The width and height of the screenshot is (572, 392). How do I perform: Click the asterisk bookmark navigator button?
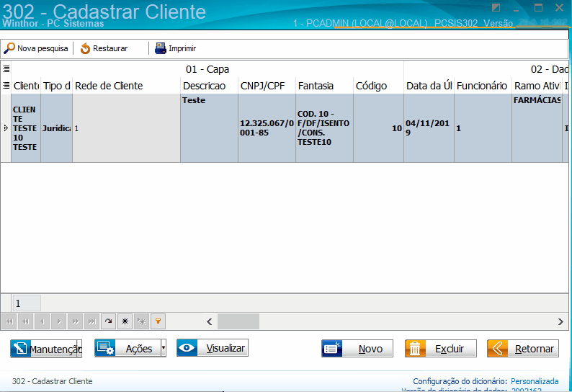click(125, 321)
